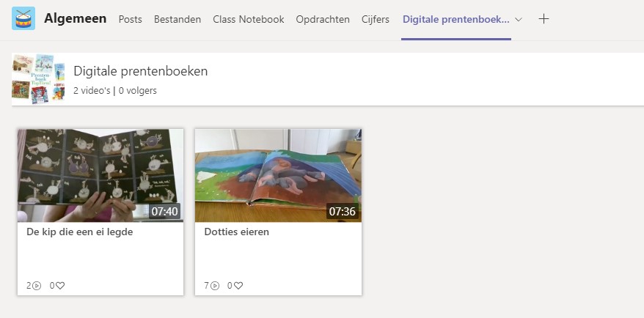Click the 07:40 duration badge

[164, 212]
